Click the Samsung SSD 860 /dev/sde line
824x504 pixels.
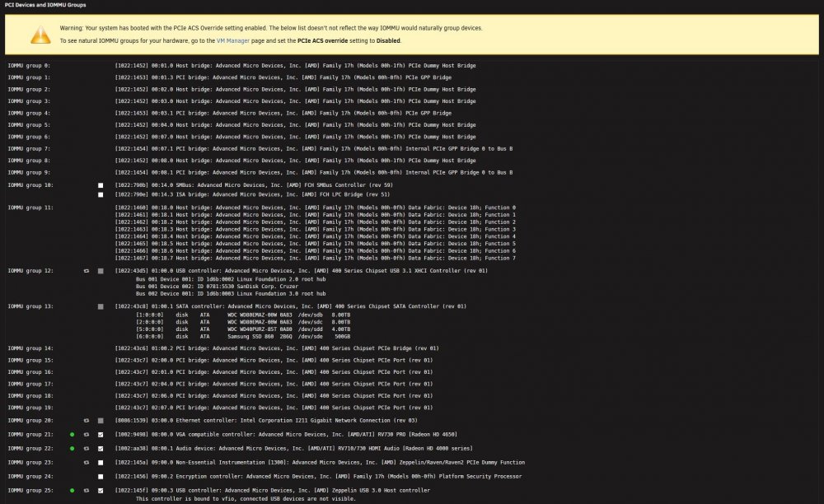243,337
